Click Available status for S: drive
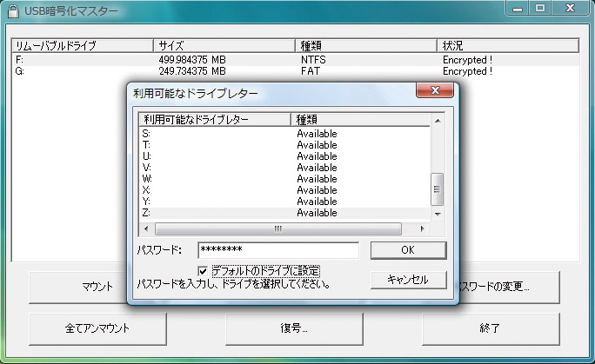Viewport: 595px width, 364px height. click(x=317, y=134)
